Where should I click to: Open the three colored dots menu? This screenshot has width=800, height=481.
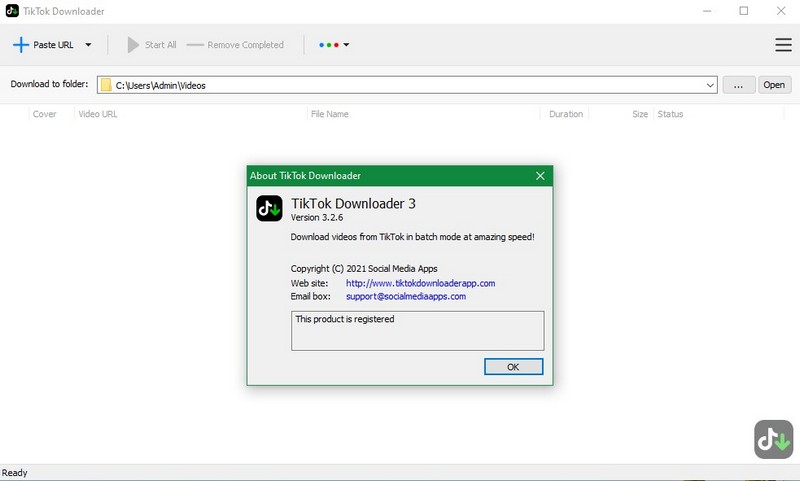tap(334, 45)
